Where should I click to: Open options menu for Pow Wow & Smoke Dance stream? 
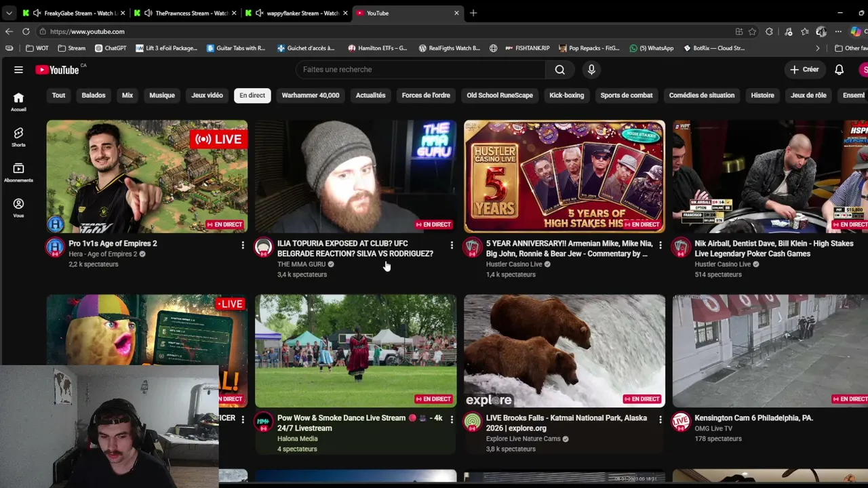click(452, 420)
